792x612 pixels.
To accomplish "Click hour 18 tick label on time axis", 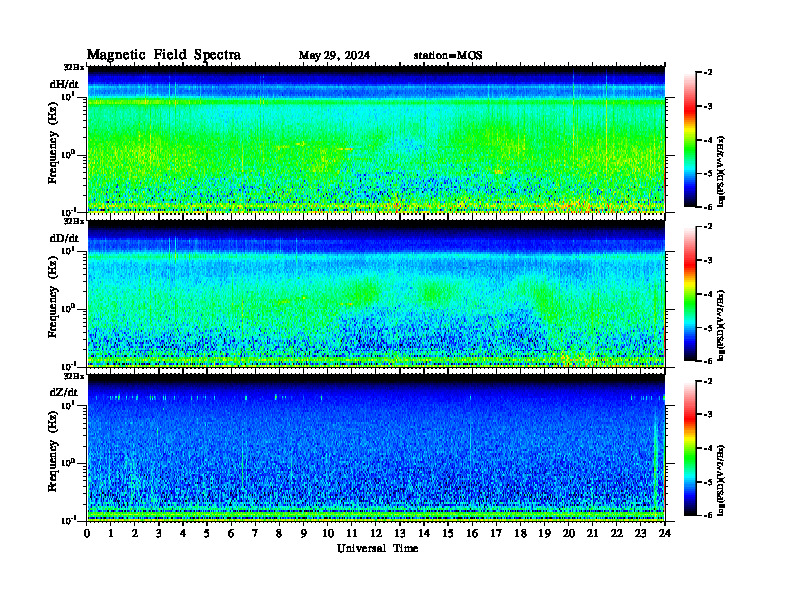I will click(520, 534).
